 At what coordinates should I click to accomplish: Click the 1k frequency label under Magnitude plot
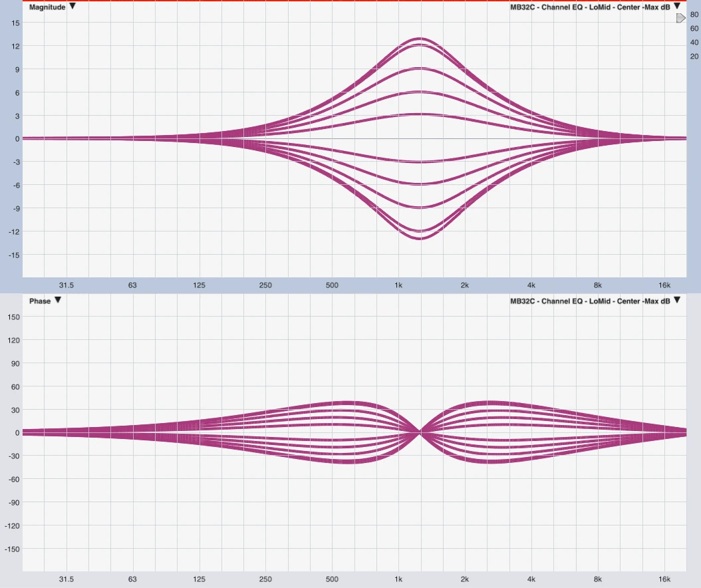pos(398,285)
